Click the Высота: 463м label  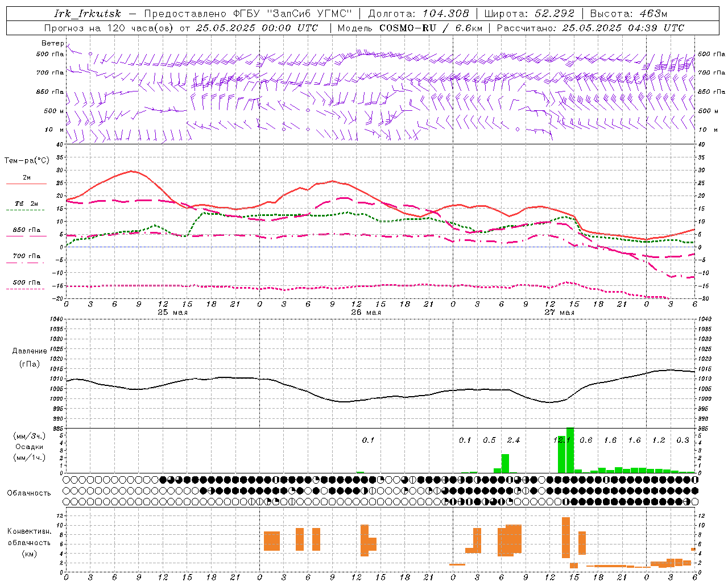628,14
